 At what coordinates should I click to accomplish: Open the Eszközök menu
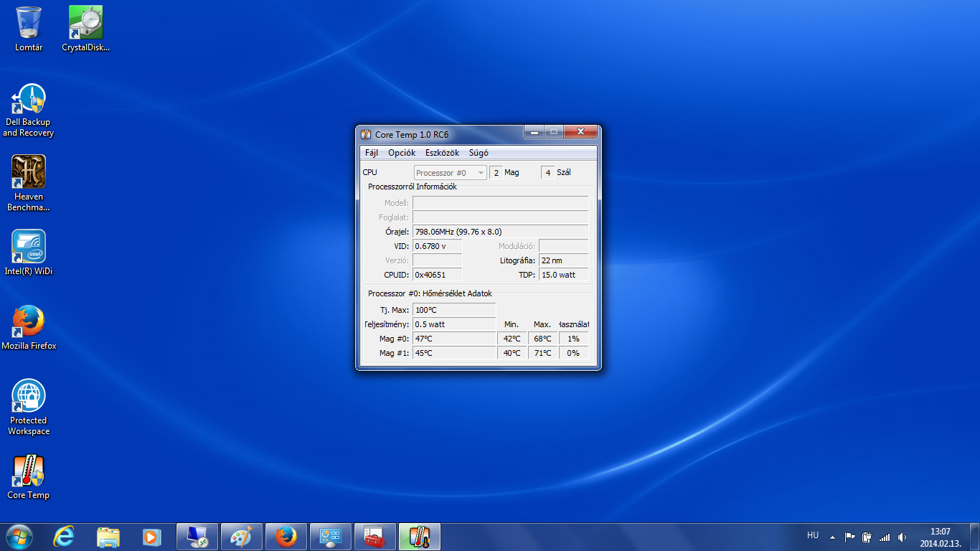tap(442, 153)
